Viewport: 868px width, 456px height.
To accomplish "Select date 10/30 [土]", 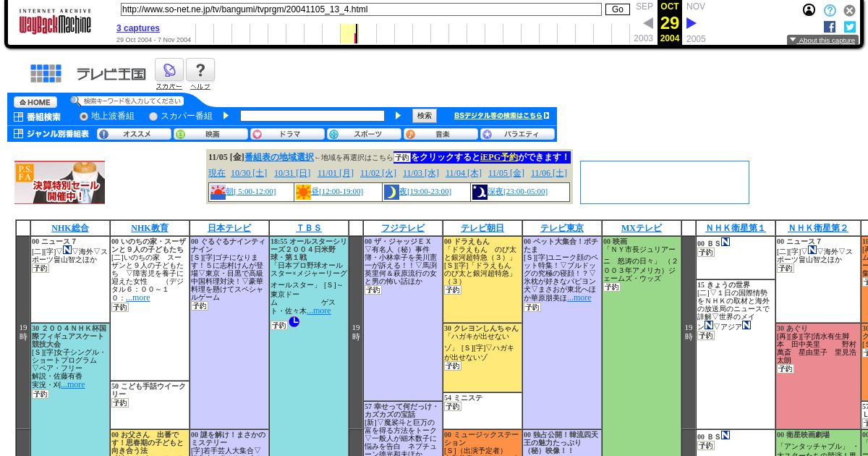I will pos(249,173).
